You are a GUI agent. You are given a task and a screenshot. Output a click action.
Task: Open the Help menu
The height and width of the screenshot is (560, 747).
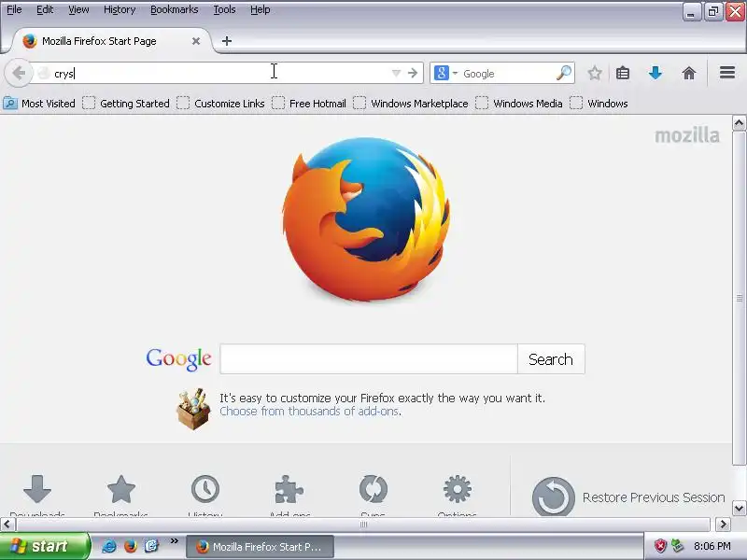261,9
